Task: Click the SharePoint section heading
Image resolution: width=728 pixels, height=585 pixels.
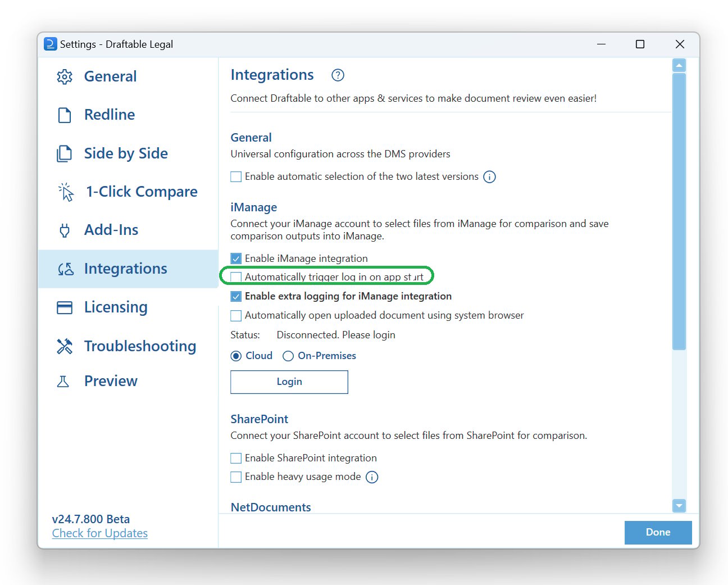Action: (260, 419)
